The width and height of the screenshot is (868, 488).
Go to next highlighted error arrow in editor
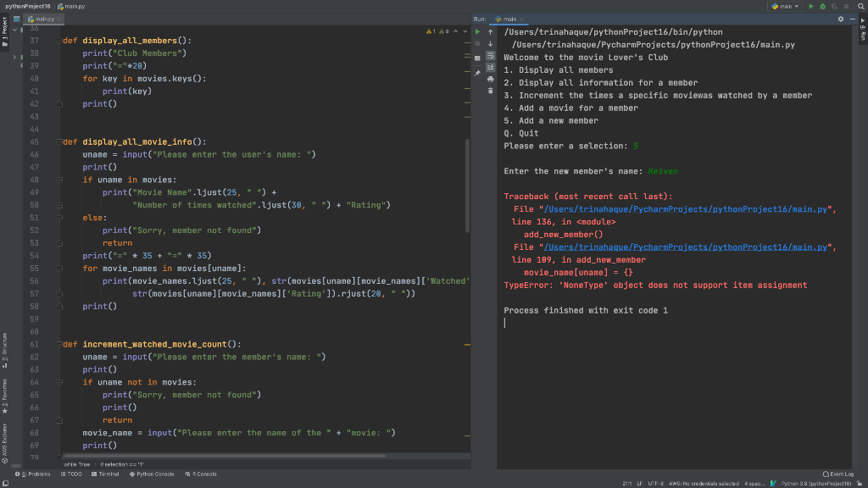[465, 31]
